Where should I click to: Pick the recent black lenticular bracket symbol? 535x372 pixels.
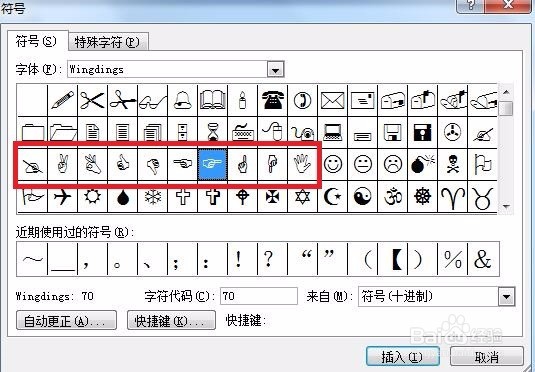[393, 259]
